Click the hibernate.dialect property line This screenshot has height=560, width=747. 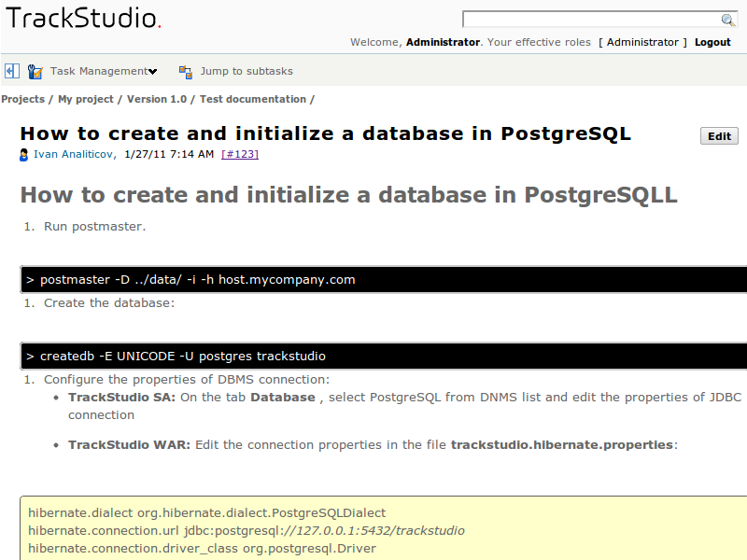(x=206, y=512)
